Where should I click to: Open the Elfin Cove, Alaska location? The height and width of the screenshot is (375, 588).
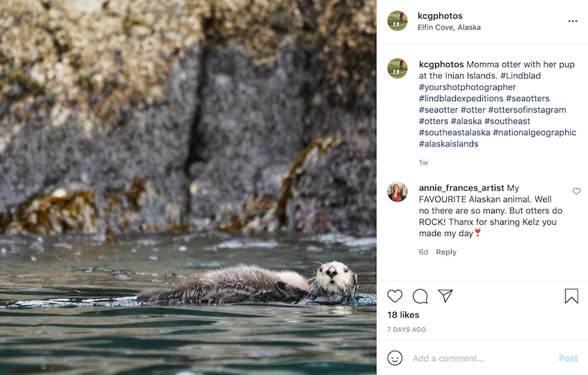tap(449, 28)
